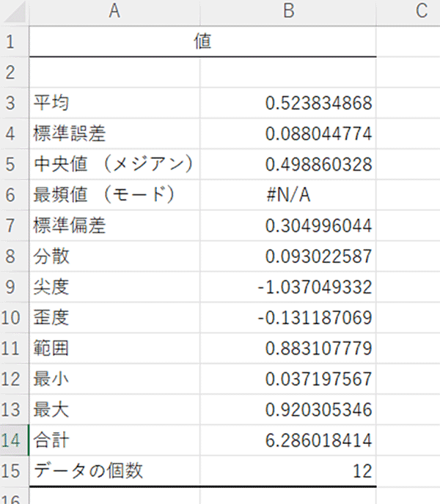The width and height of the screenshot is (440, 504).
Task: Select the variance value 0.093022587
Action: [x=287, y=256]
